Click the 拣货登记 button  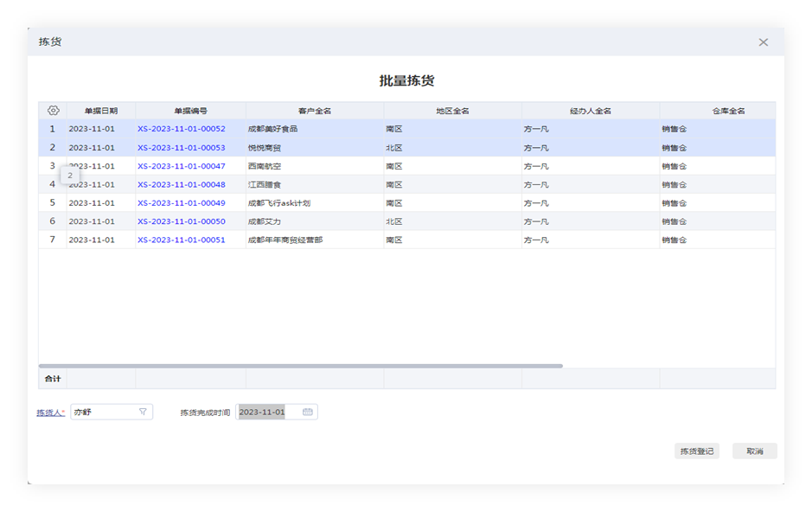696,451
